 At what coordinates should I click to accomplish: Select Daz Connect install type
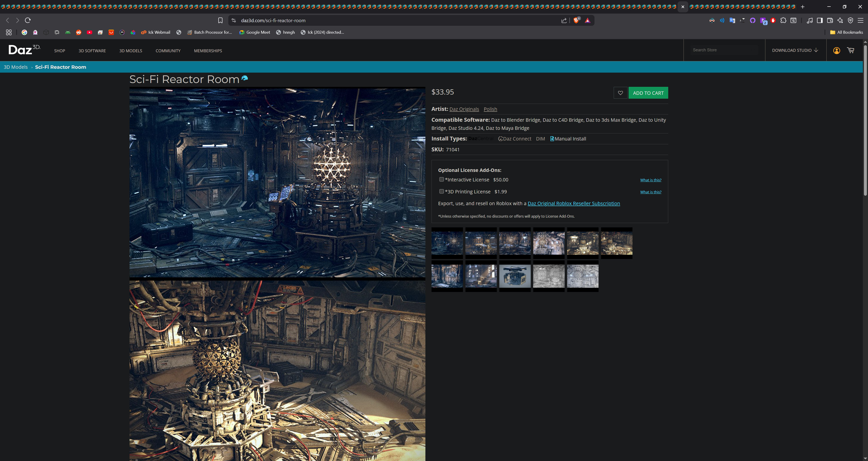(x=515, y=139)
